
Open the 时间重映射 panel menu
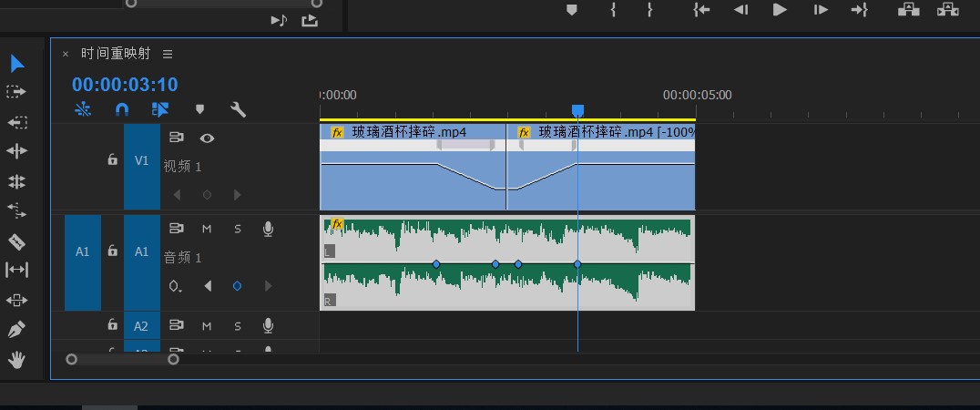pos(168,55)
